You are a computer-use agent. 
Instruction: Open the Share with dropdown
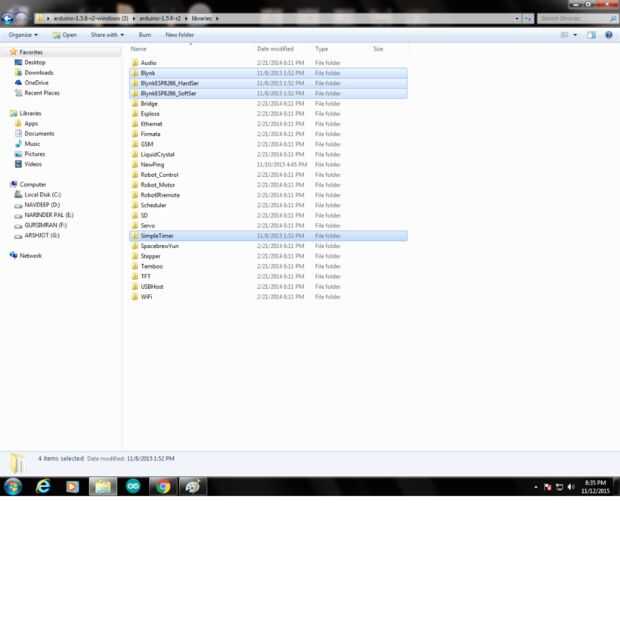(x=107, y=35)
